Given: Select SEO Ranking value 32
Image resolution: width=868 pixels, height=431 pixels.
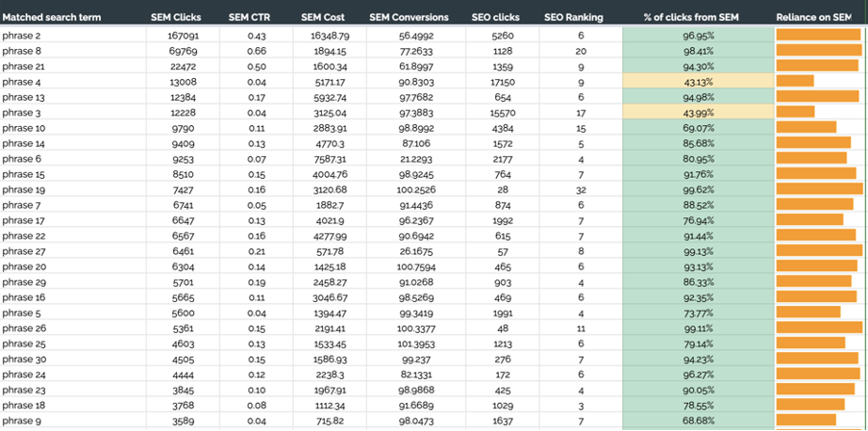Looking at the screenshot, I should click(581, 190).
